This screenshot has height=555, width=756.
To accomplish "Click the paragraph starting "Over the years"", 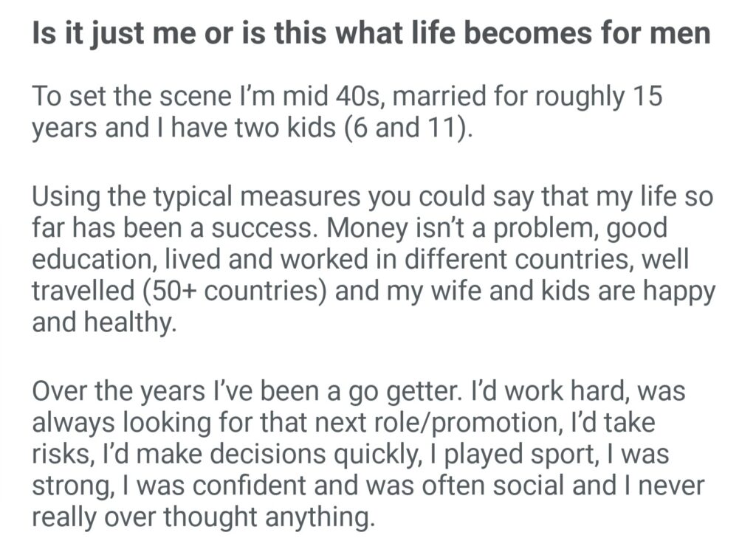I will tap(368, 455).
